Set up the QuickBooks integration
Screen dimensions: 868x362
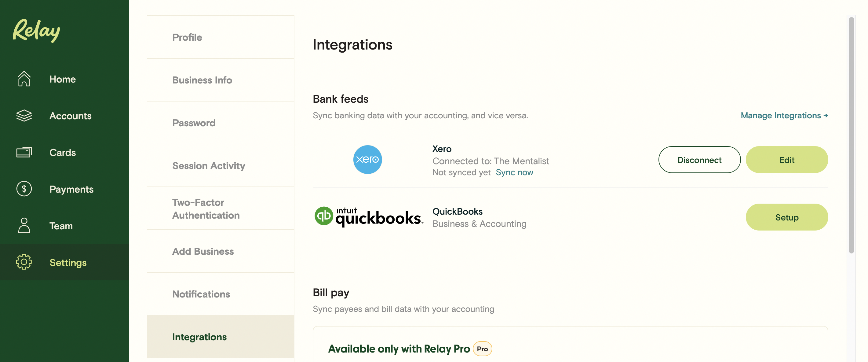pos(786,217)
